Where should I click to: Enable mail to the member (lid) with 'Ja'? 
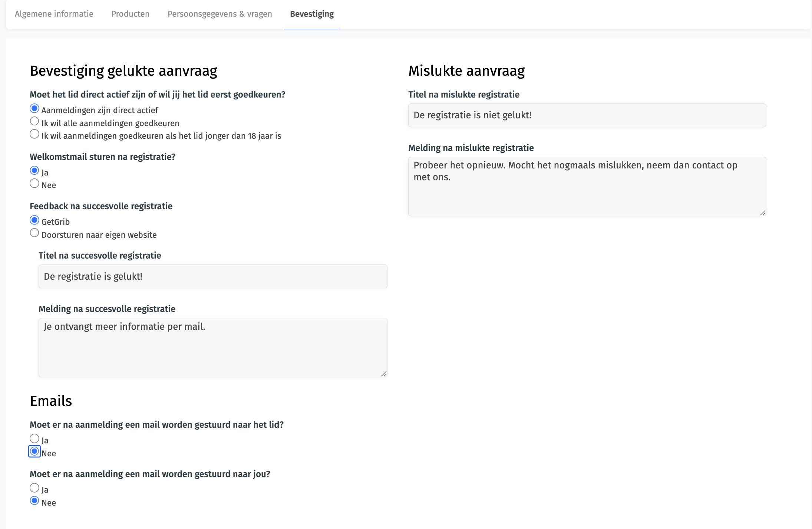pos(34,439)
